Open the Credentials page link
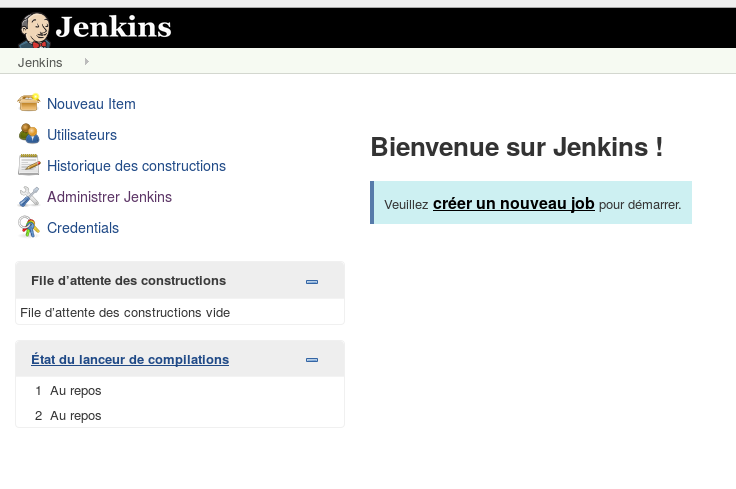The height and width of the screenshot is (489, 736). point(83,228)
